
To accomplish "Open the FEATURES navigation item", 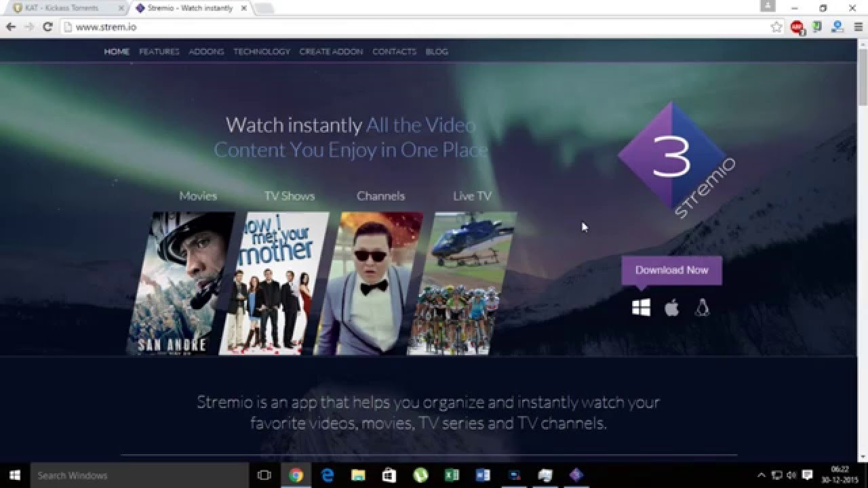I will (159, 52).
